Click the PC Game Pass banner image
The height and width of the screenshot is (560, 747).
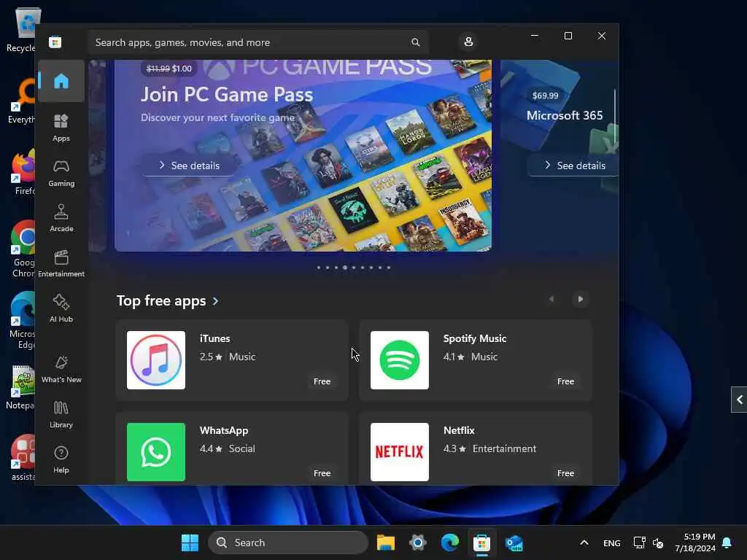(x=303, y=156)
